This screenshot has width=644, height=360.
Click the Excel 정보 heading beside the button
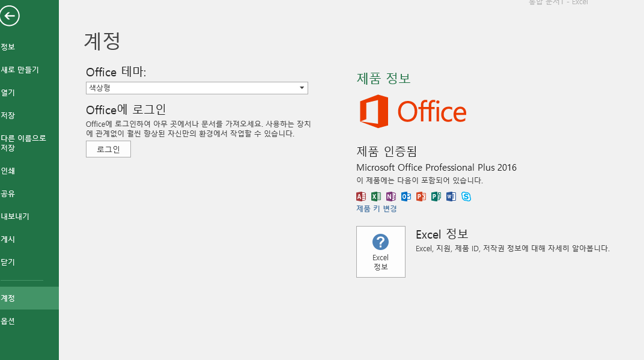point(442,234)
